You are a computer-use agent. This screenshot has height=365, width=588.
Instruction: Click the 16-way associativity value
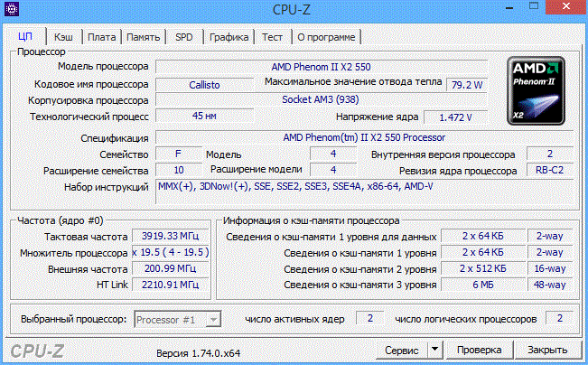click(550, 268)
